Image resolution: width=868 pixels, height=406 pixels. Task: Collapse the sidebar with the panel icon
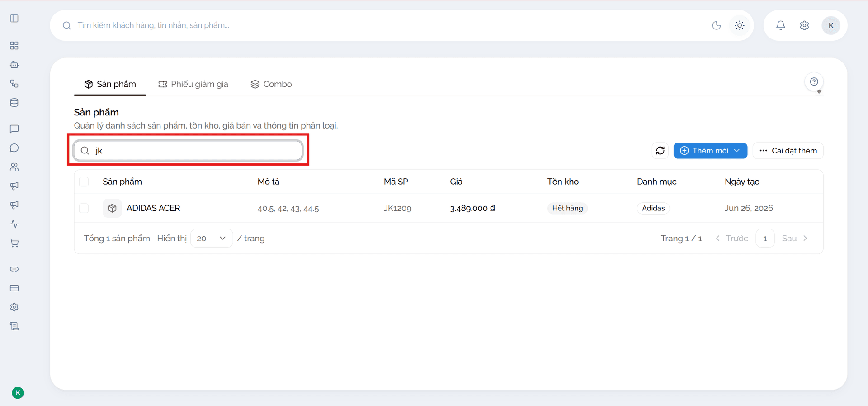tap(14, 19)
